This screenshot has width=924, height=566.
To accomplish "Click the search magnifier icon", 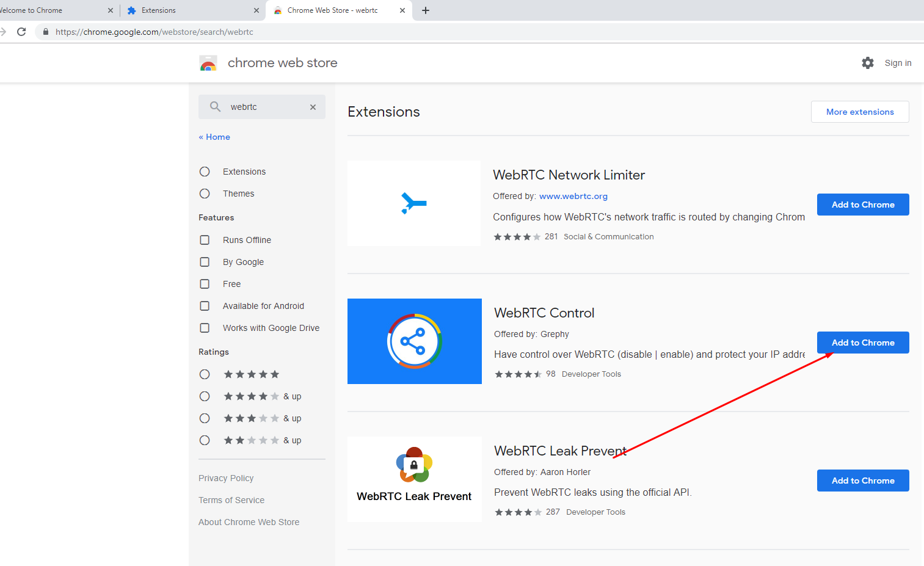I will tap(215, 107).
